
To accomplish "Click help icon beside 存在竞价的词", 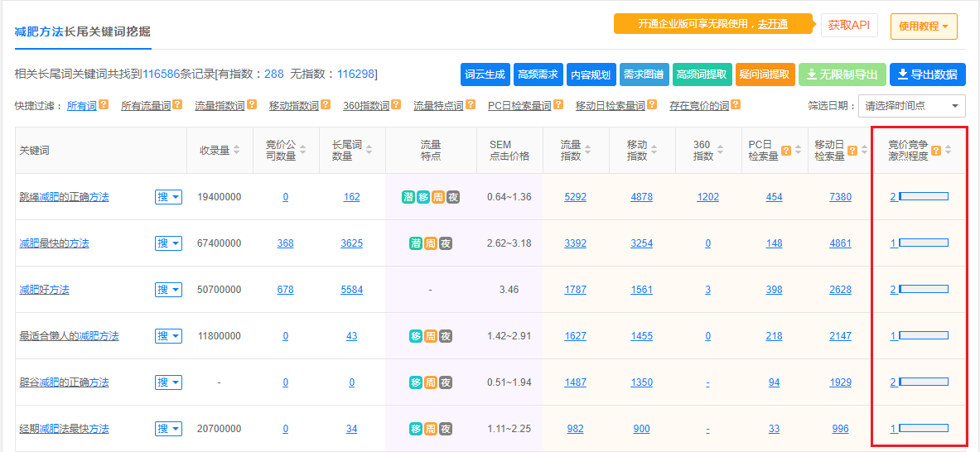I will pos(736,106).
